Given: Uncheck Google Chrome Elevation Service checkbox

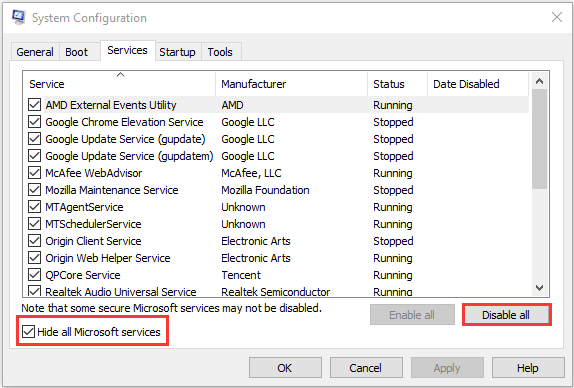Looking at the screenshot, I should pos(34,122).
